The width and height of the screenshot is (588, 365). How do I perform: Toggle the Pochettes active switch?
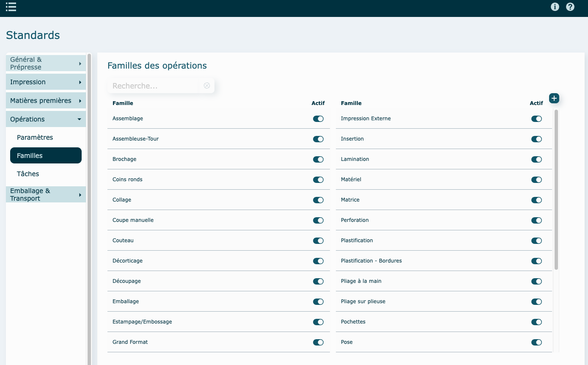[536, 322]
